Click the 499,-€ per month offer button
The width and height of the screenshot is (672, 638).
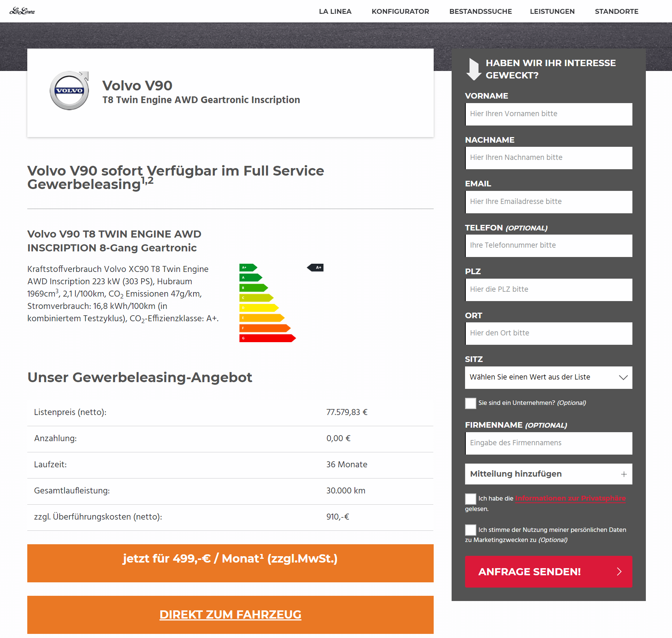(x=230, y=563)
